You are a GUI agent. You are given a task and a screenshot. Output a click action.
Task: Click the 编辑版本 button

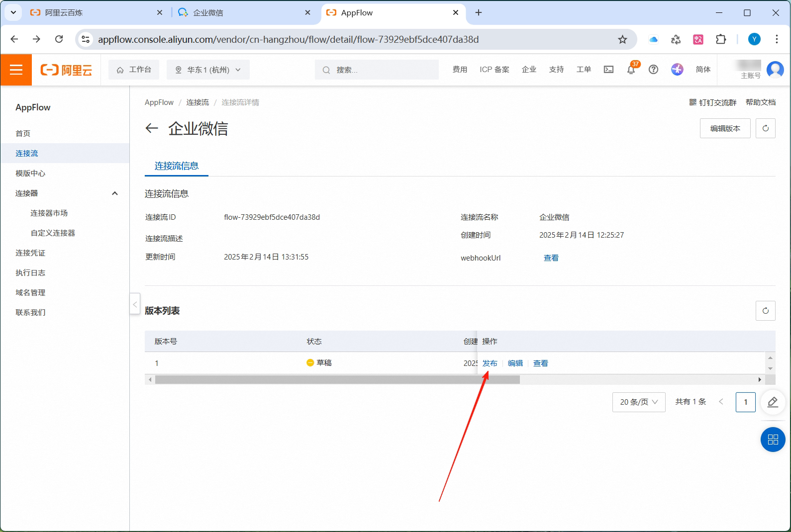coord(725,128)
